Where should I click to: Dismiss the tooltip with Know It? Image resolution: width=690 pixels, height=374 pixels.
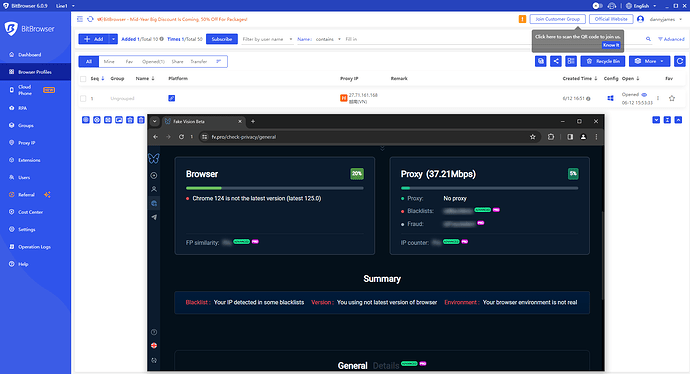611,45
